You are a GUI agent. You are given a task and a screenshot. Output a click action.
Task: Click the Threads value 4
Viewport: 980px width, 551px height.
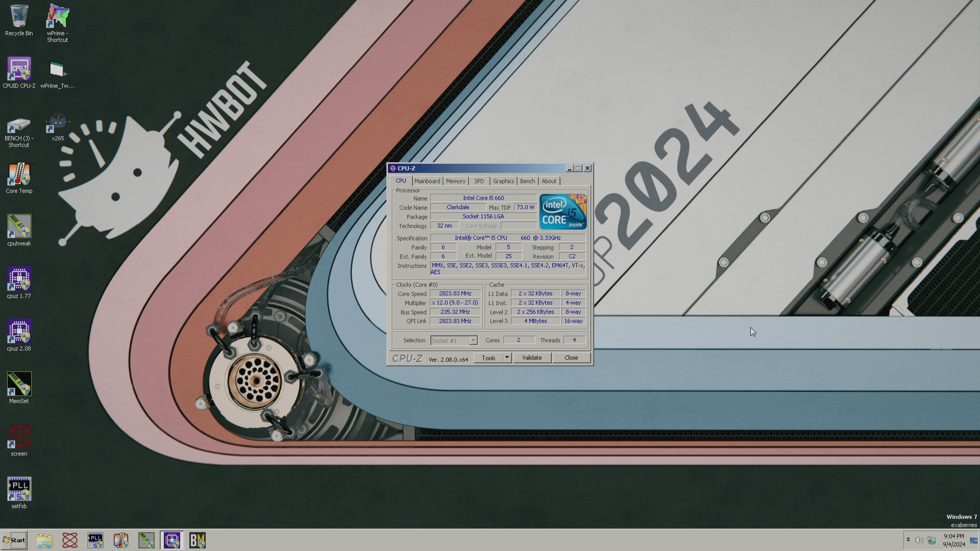574,340
